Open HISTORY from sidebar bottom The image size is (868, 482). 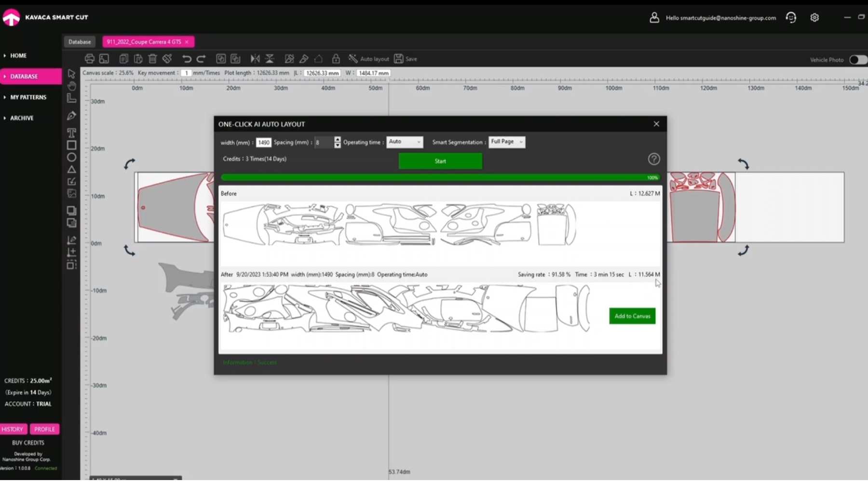(13, 429)
